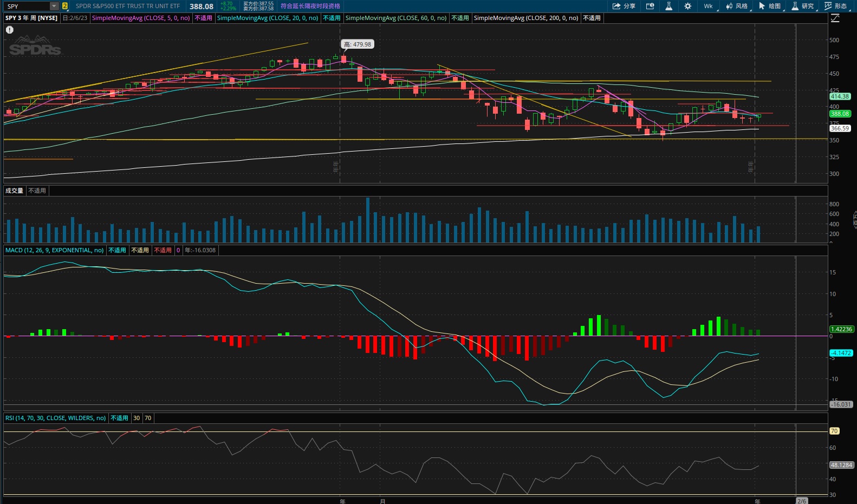Screen dimensions: 857x504
Task: Click the SPY 3 年 周 [NYSE] chart title
Action: coord(31,18)
